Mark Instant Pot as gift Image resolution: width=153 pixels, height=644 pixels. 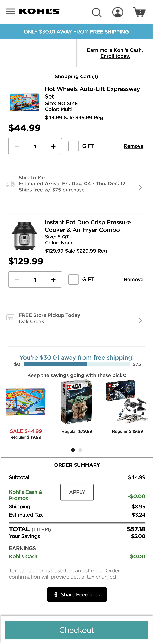(74, 279)
